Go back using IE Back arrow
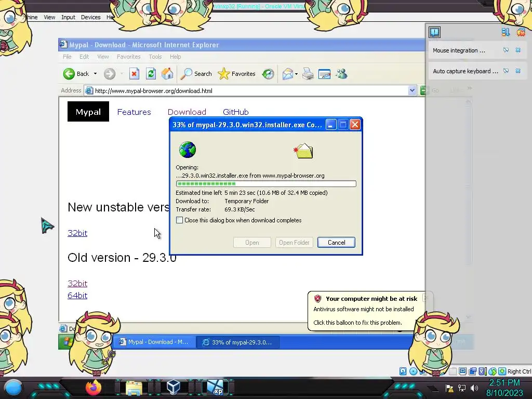The height and width of the screenshot is (399, 532). click(x=76, y=74)
